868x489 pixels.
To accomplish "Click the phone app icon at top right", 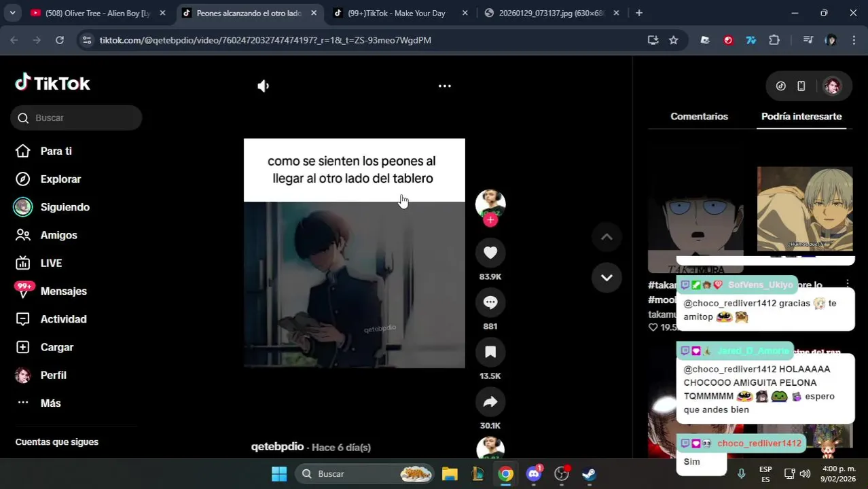I will point(801,86).
